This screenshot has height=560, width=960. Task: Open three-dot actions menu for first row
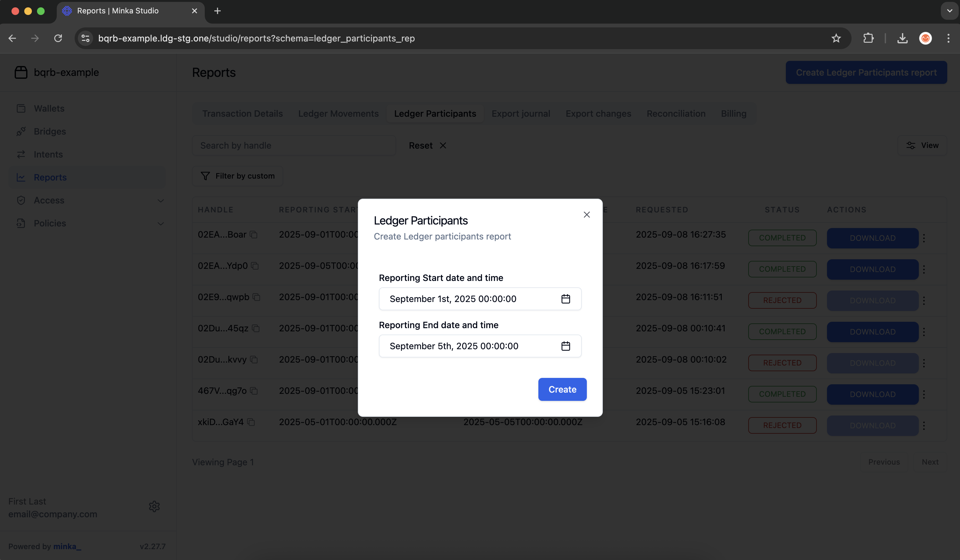[x=924, y=238]
